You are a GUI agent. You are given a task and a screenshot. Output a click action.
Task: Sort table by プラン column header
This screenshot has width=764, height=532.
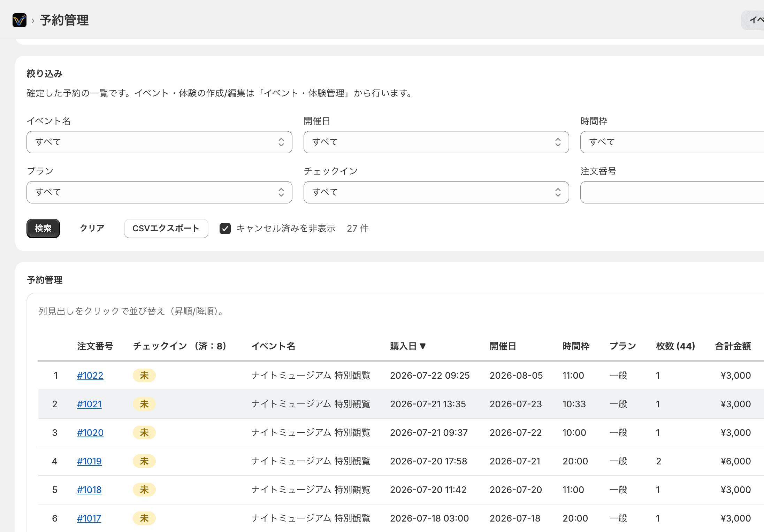(623, 346)
